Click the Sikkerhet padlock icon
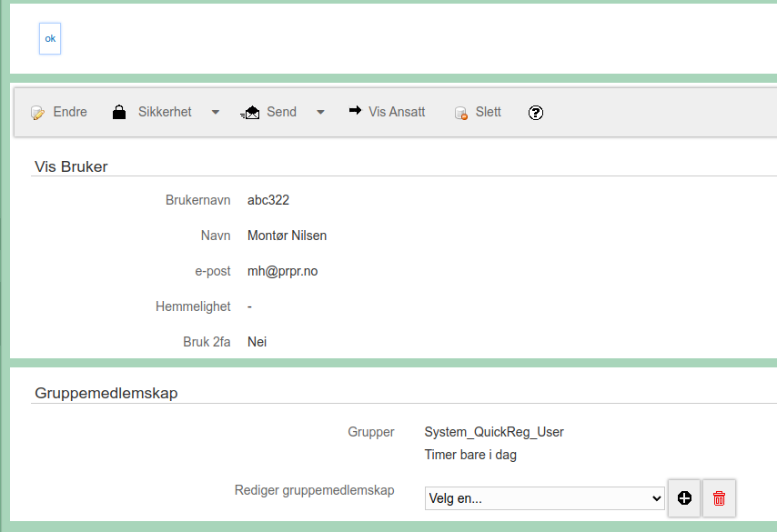The image size is (777, 532). (x=119, y=112)
